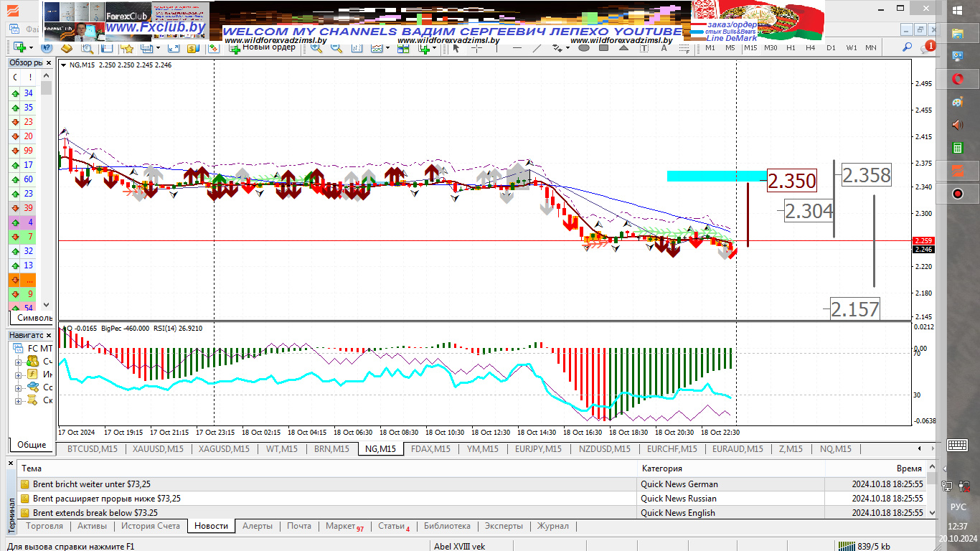Screen dimensions: 980x551
Task: Switch chart to M30 timeframe
Action: coord(771,48)
